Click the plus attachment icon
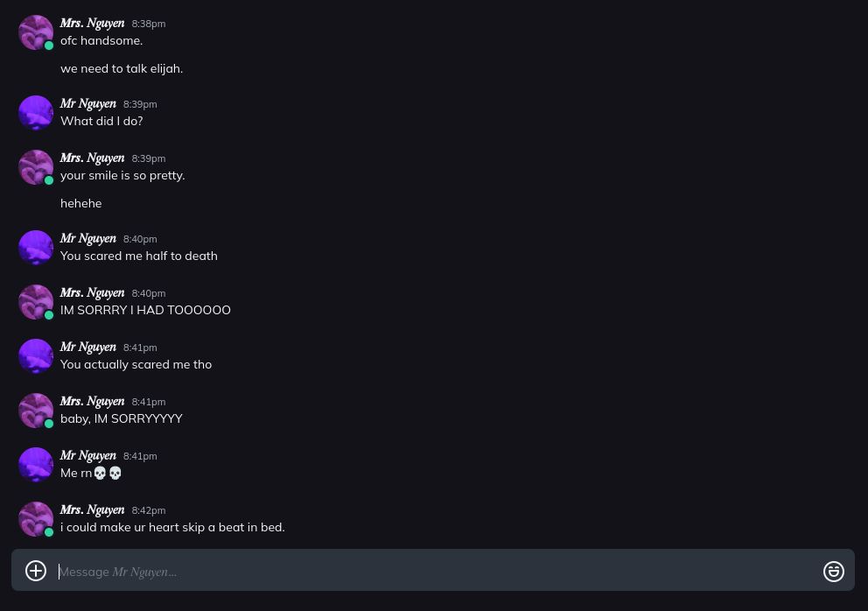 click(36, 571)
